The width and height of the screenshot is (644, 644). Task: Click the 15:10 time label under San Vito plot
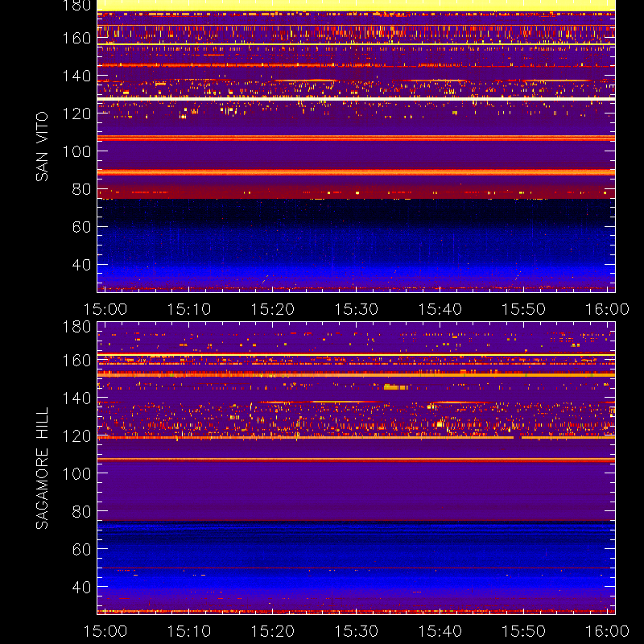pyautogui.click(x=189, y=309)
